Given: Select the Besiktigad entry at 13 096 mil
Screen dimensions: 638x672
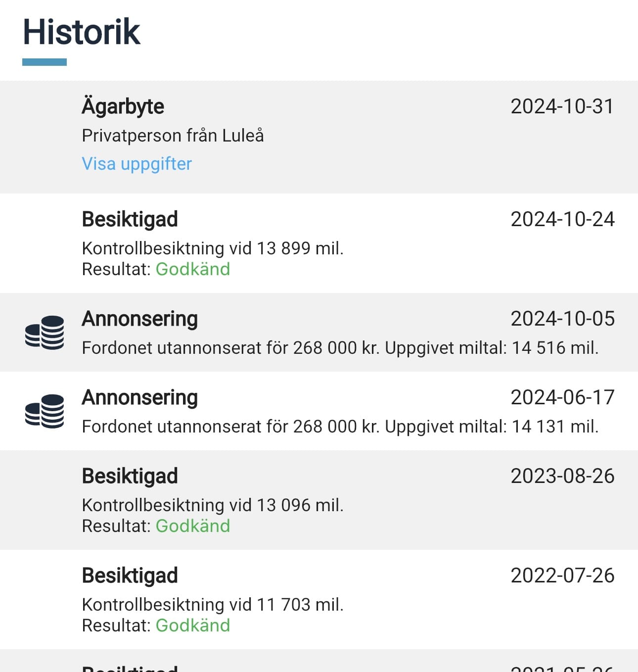Looking at the screenshot, I should pyautogui.click(x=130, y=476).
